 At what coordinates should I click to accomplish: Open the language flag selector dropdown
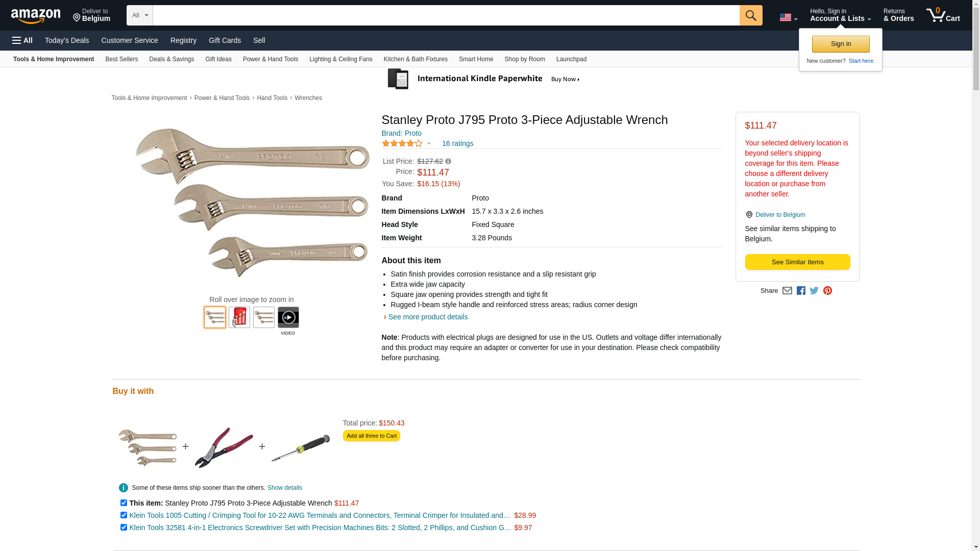coord(789,17)
